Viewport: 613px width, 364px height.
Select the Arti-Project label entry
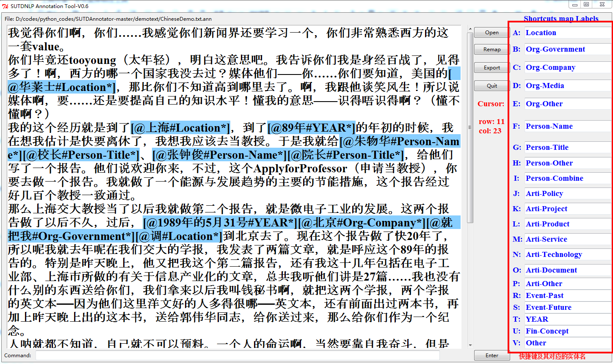click(568, 209)
